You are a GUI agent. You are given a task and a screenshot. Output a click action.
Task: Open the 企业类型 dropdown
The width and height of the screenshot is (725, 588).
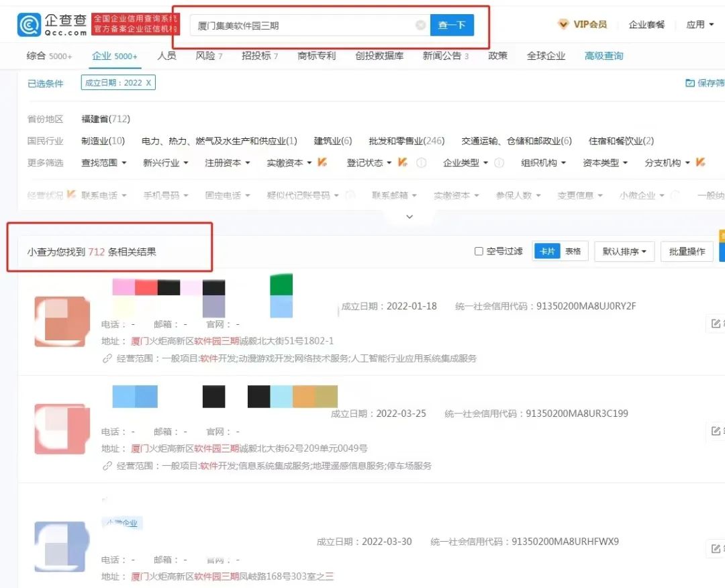point(466,162)
